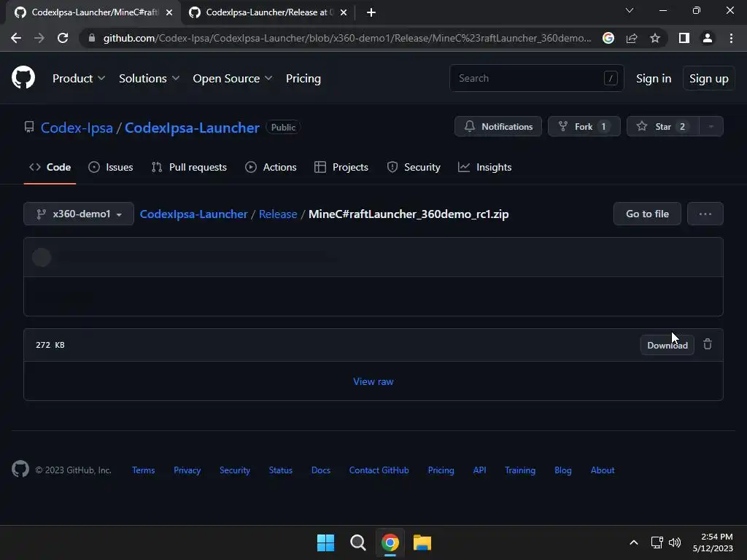Reload the page
This screenshot has width=747, height=560.
click(63, 38)
